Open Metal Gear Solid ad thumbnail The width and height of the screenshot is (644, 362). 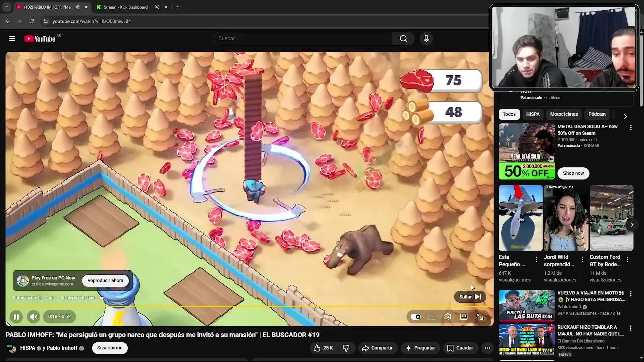click(x=527, y=151)
